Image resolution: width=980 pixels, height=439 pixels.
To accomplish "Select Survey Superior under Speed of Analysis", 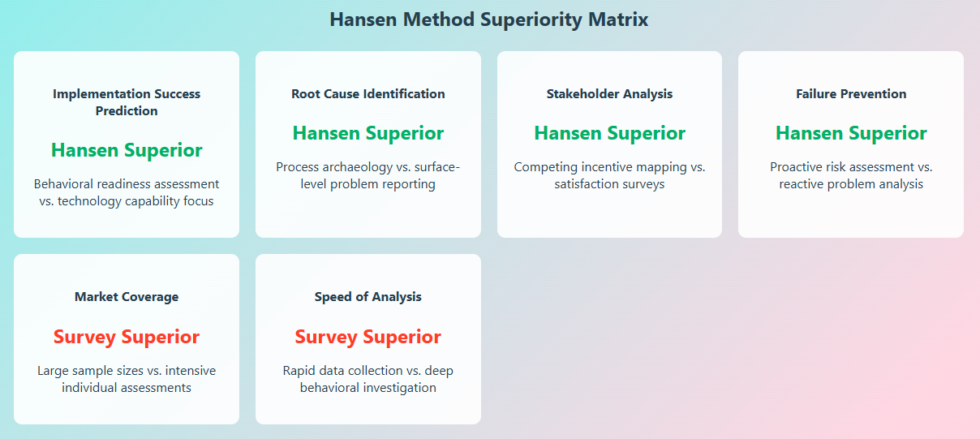I will click(x=368, y=337).
